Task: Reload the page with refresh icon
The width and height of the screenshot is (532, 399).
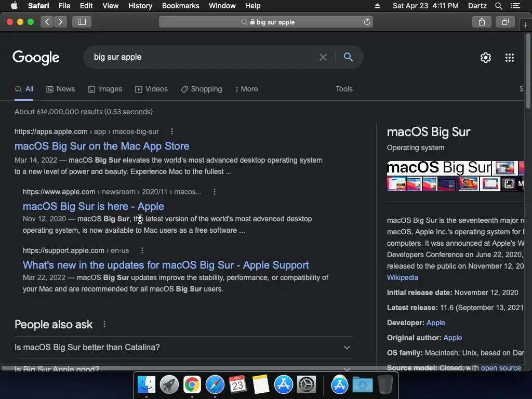Action: 367,22
